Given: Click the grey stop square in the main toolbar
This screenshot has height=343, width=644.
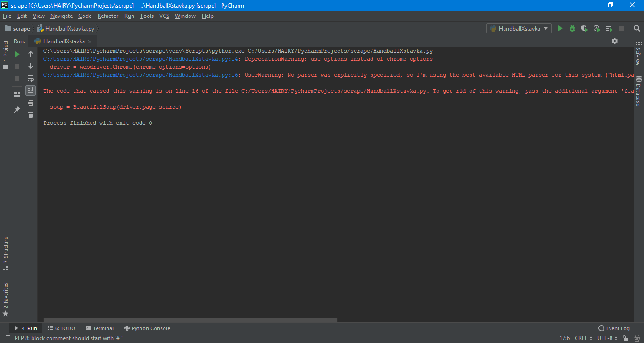Looking at the screenshot, I should coord(621,29).
